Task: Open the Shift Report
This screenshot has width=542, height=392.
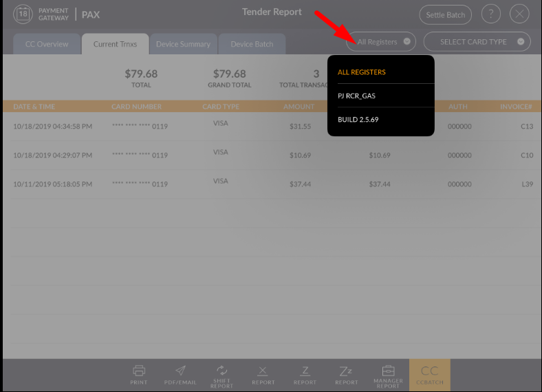Action: tap(221, 374)
